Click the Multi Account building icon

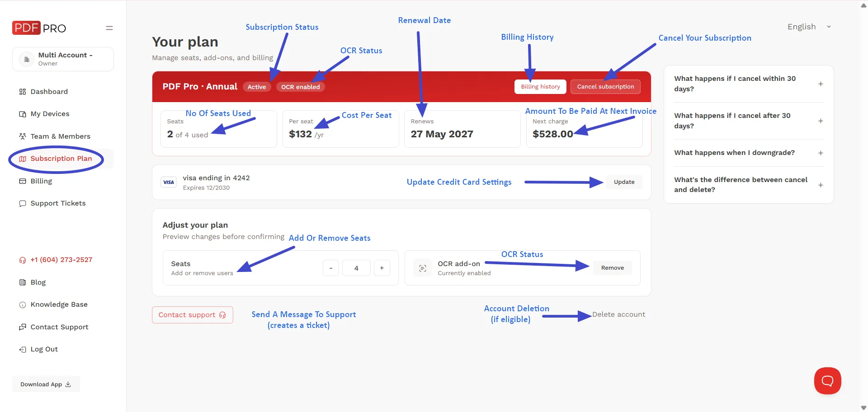[27, 59]
